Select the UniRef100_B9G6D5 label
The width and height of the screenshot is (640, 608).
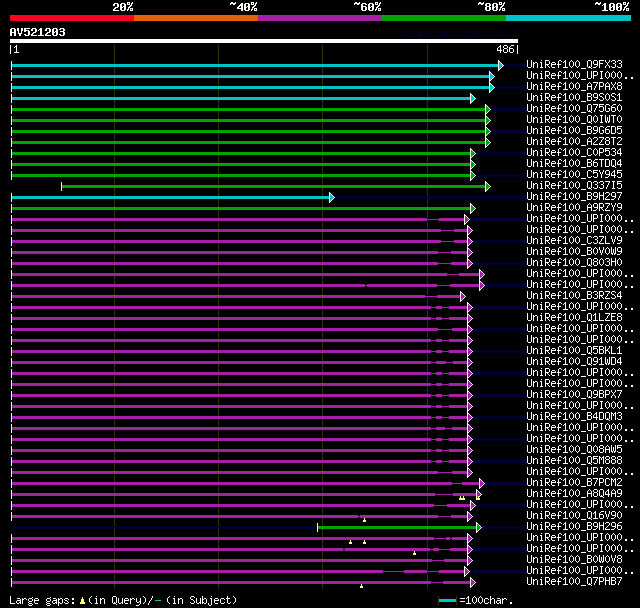574,131
